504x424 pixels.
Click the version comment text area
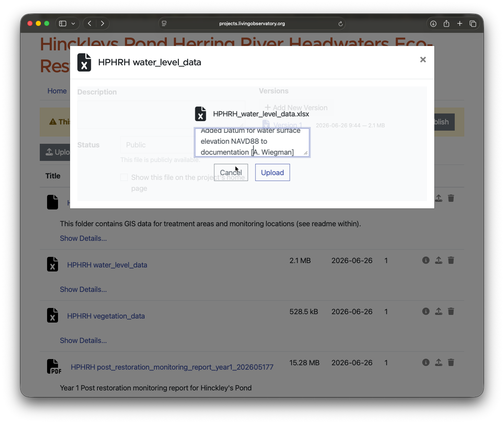(252, 142)
